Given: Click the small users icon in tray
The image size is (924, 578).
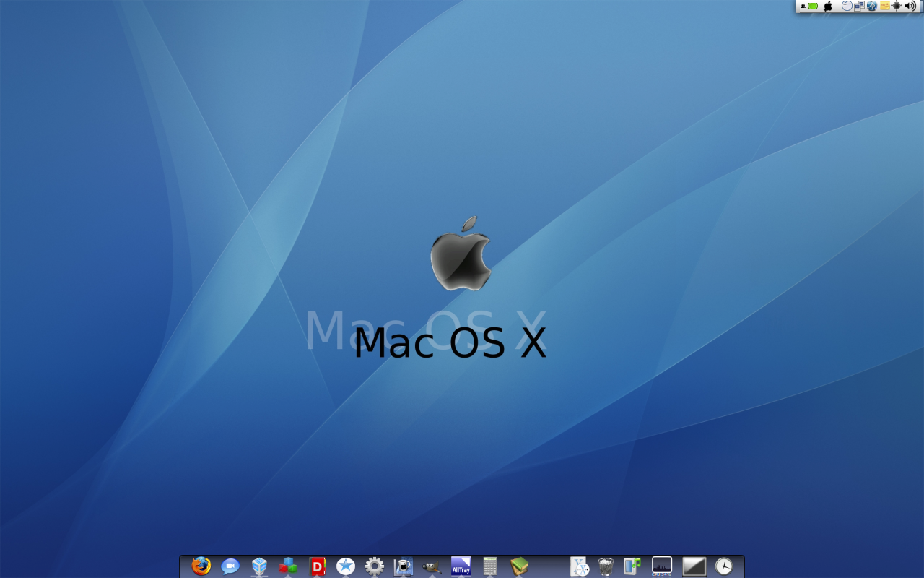Looking at the screenshot, I should 803,7.
